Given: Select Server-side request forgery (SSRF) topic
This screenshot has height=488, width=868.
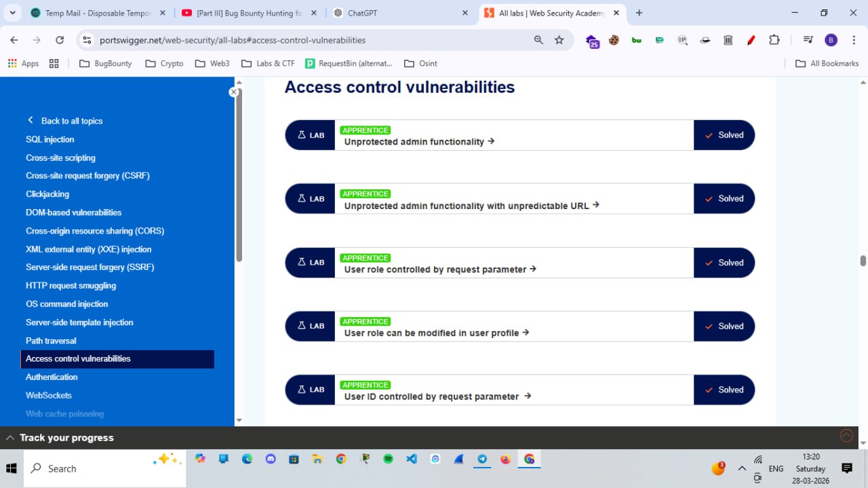Looking at the screenshot, I should 90,267.
